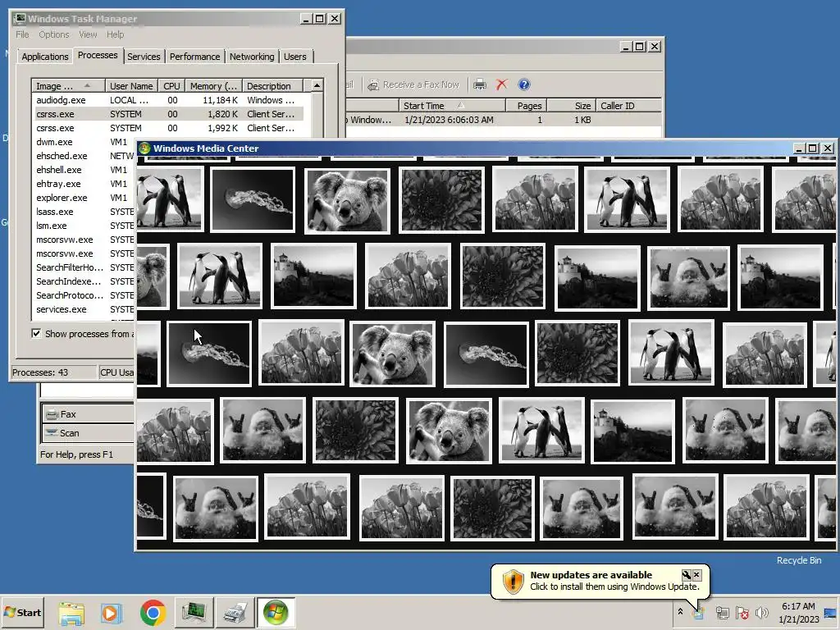This screenshot has height=630, width=840.
Task: Switch to the Performance tab
Action: pyautogui.click(x=195, y=57)
